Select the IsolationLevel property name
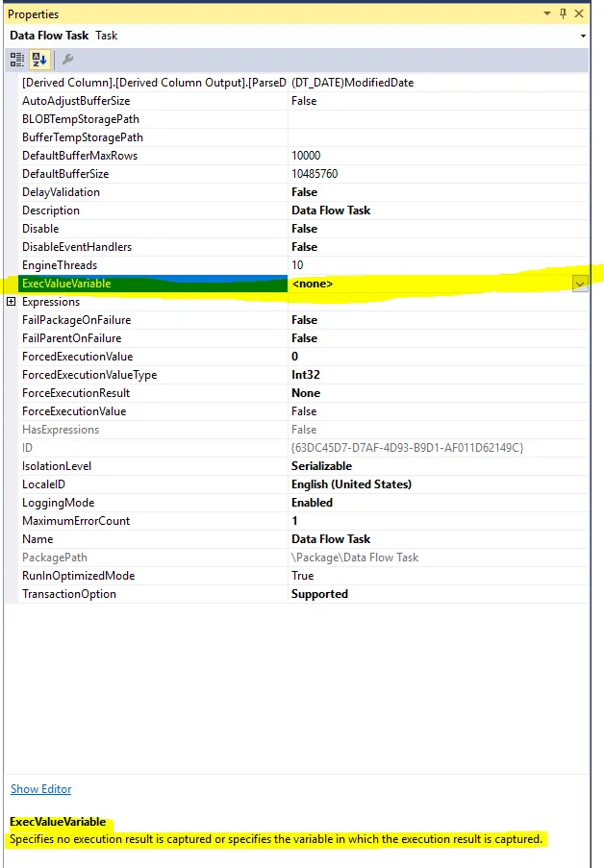Viewport: 604px width, 868px height. 57,466
